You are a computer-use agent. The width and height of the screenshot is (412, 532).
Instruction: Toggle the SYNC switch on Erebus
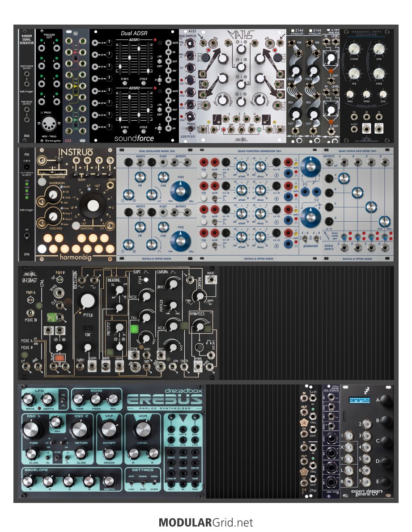57,458
